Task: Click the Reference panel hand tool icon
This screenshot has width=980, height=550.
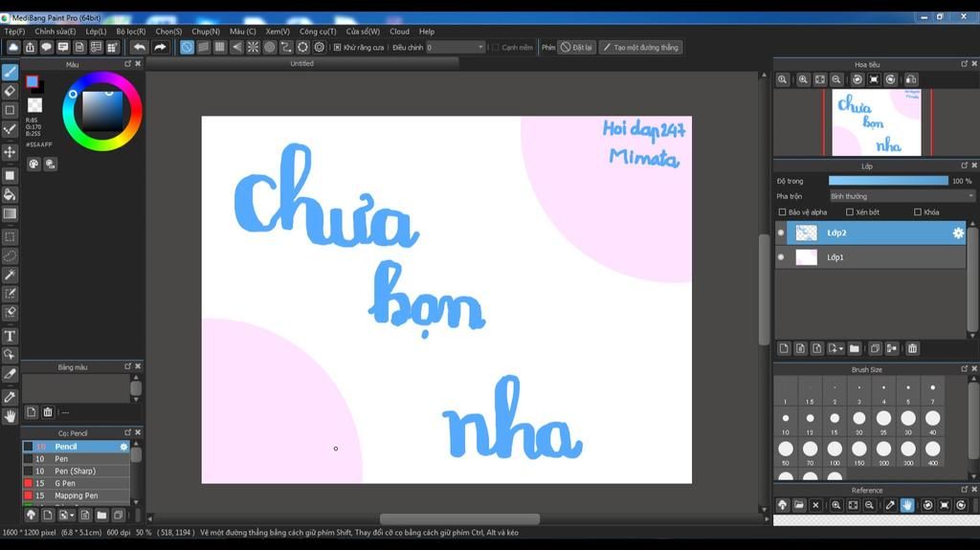Action: pyautogui.click(x=907, y=505)
